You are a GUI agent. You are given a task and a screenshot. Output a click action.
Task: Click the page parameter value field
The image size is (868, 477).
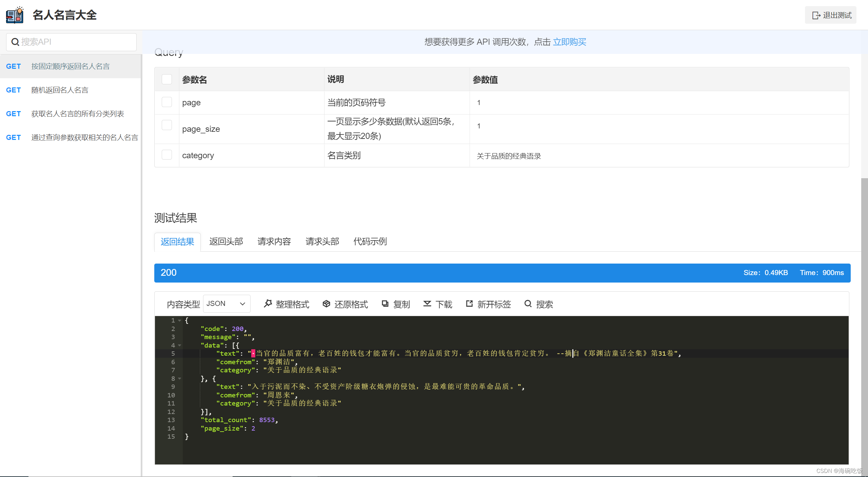[659, 103]
